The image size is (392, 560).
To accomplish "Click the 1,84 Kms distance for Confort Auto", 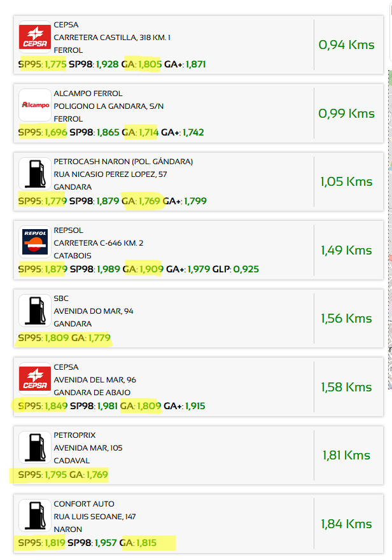I will [x=346, y=524].
